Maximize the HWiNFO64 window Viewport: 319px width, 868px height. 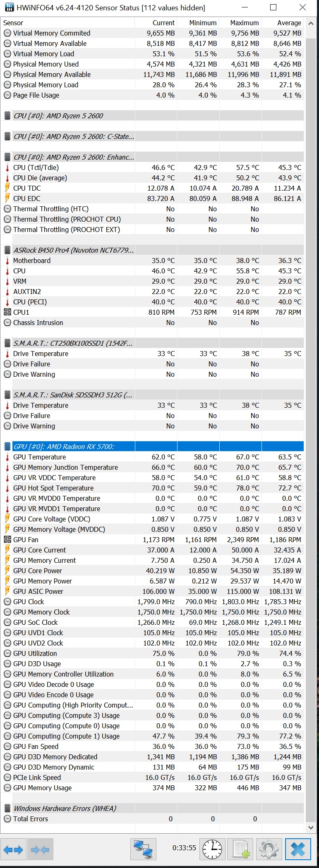(x=273, y=7)
